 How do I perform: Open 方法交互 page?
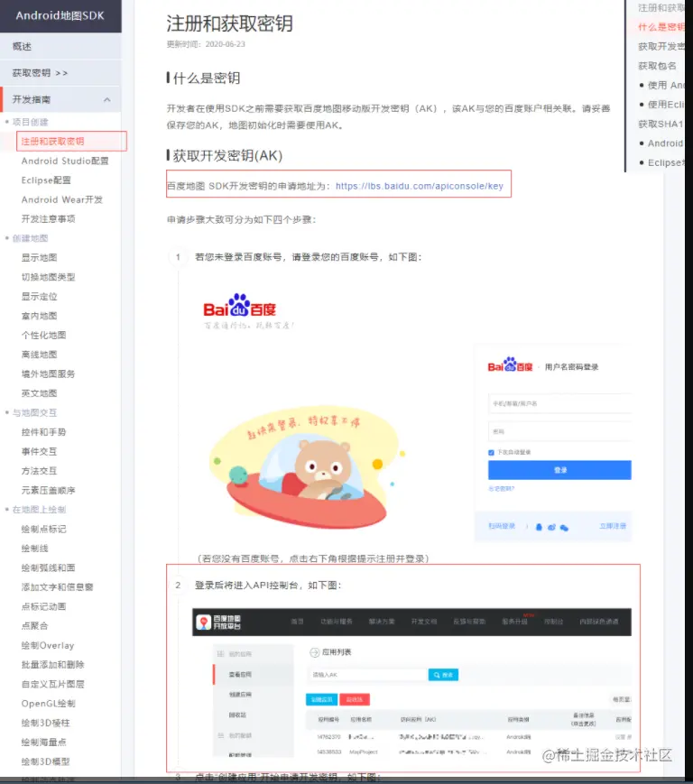39,471
